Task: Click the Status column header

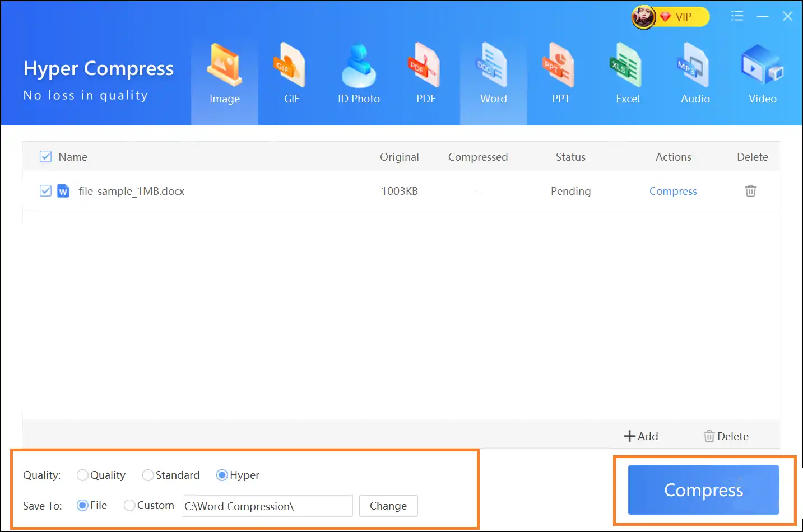Action: 570,157
